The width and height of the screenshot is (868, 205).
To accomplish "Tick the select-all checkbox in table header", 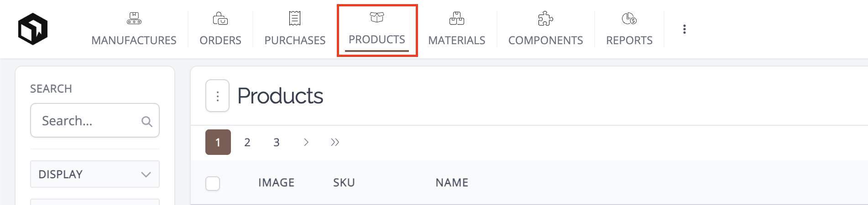I will pos(213,183).
